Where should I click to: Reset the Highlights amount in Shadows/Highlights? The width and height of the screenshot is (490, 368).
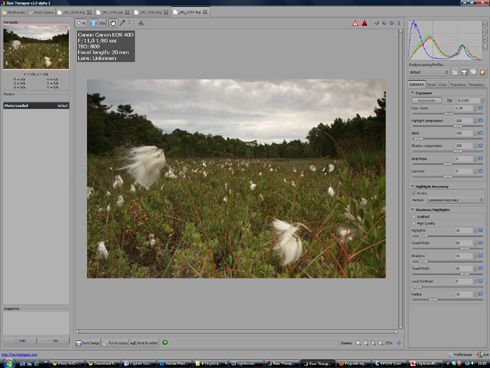(480, 230)
